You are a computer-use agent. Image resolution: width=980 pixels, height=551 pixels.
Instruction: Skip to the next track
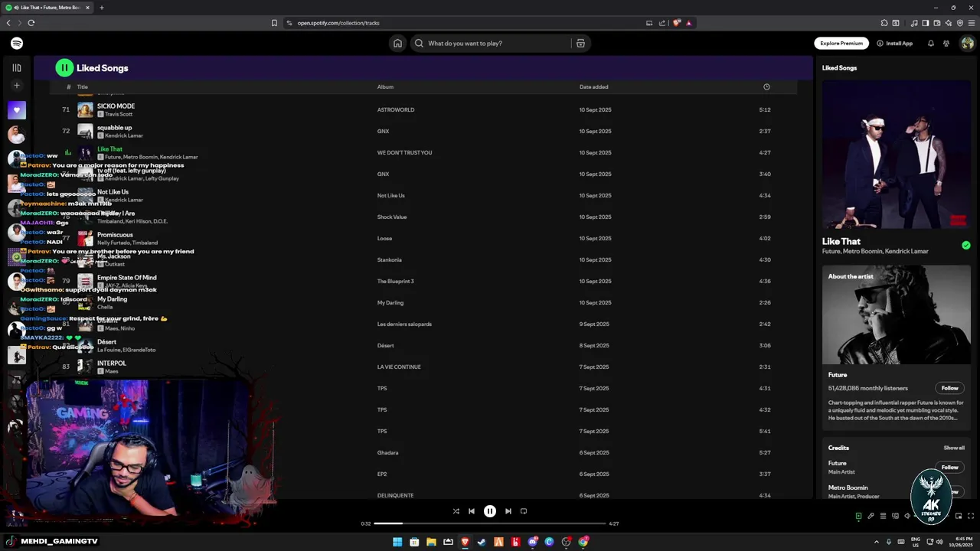point(508,511)
